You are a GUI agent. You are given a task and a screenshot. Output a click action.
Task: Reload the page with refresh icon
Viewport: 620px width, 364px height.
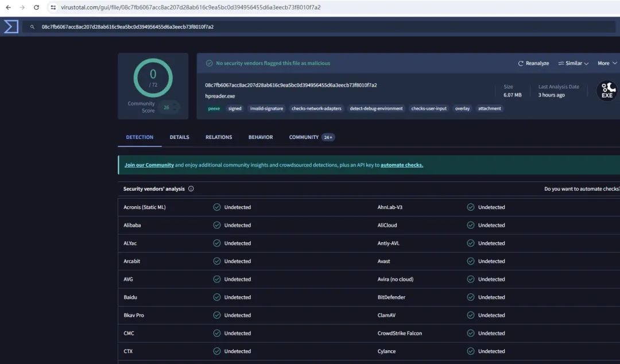point(36,7)
